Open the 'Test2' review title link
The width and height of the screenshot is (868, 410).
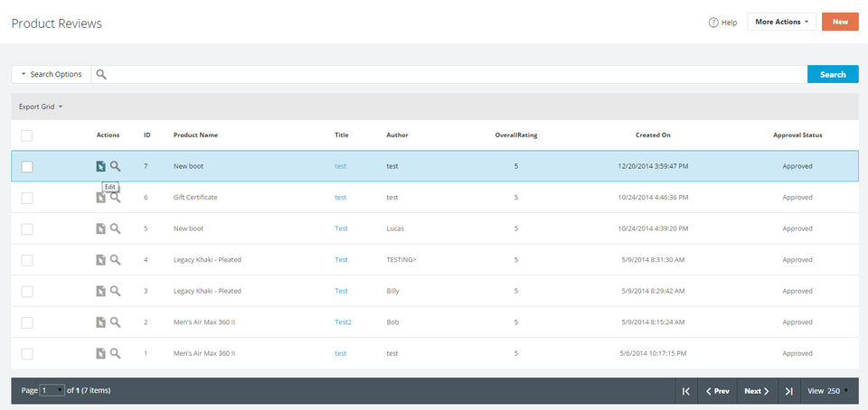343,322
